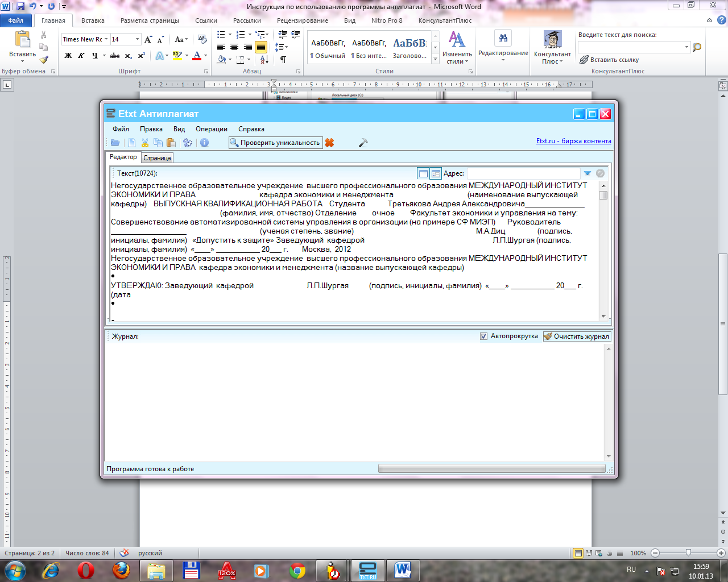Increase font size with grow font icon
Viewport: 728px width, 582px height.
coord(148,39)
